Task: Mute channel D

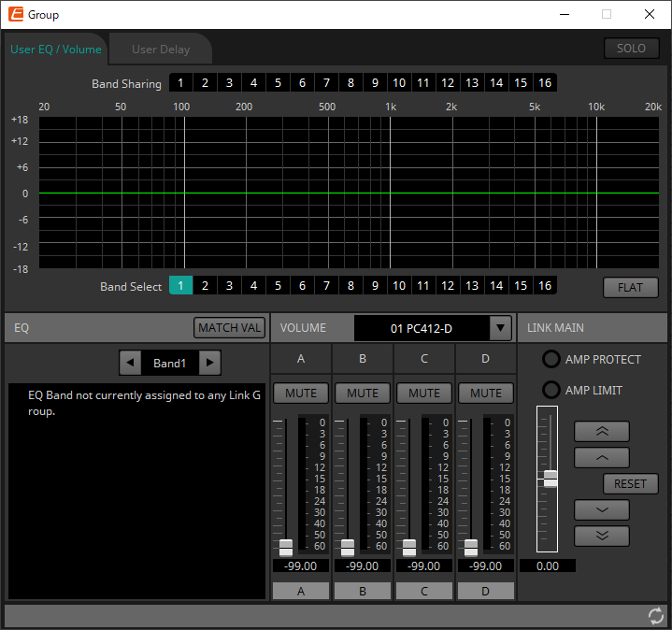Action: 486,394
